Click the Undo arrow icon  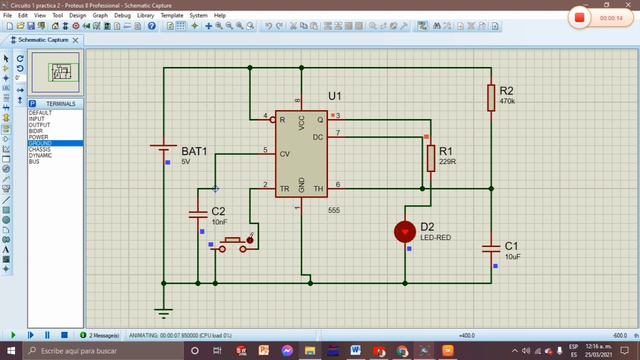click(268, 26)
